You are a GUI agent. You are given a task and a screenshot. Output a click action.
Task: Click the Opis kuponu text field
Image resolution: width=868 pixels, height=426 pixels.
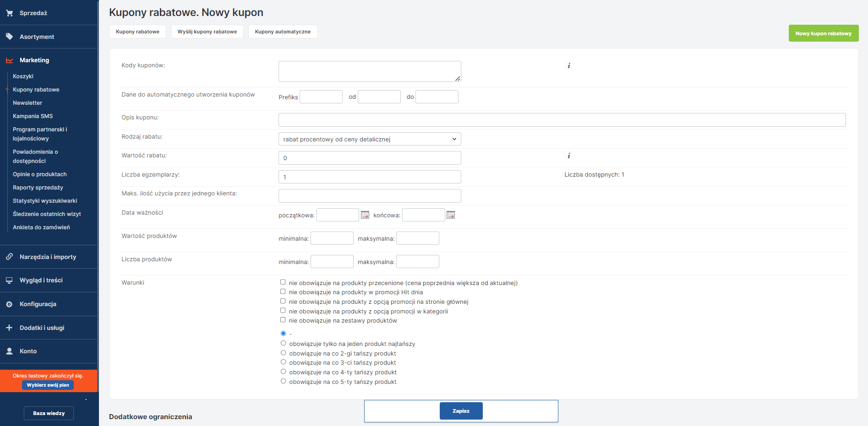[562, 120]
